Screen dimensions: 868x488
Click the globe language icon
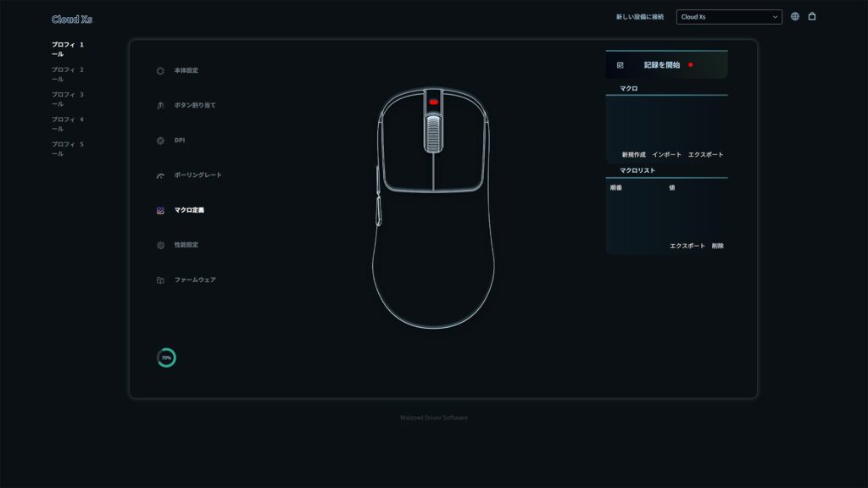click(795, 16)
